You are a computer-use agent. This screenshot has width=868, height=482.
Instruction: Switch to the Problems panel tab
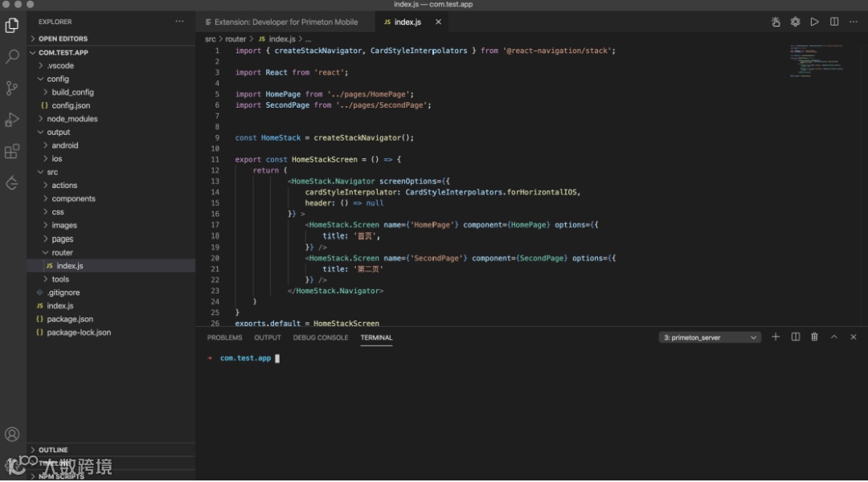coord(225,337)
